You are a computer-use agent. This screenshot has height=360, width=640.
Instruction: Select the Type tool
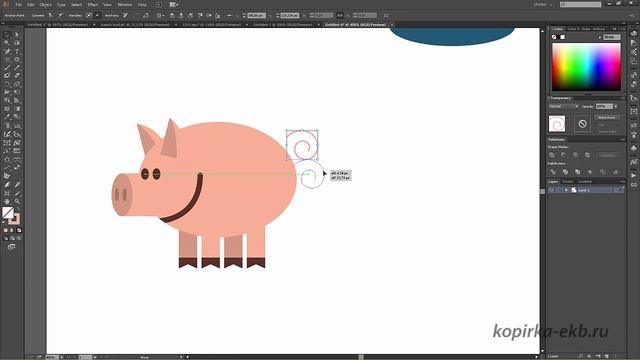tap(17, 52)
